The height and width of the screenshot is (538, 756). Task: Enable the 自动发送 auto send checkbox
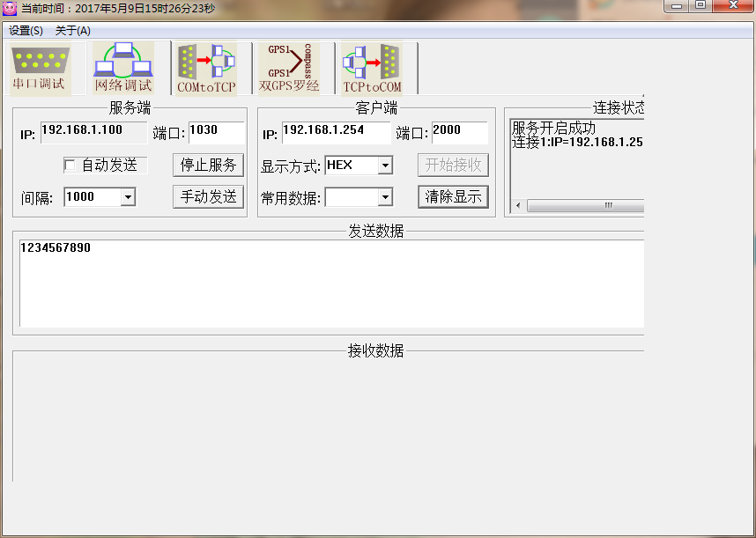click(x=70, y=166)
